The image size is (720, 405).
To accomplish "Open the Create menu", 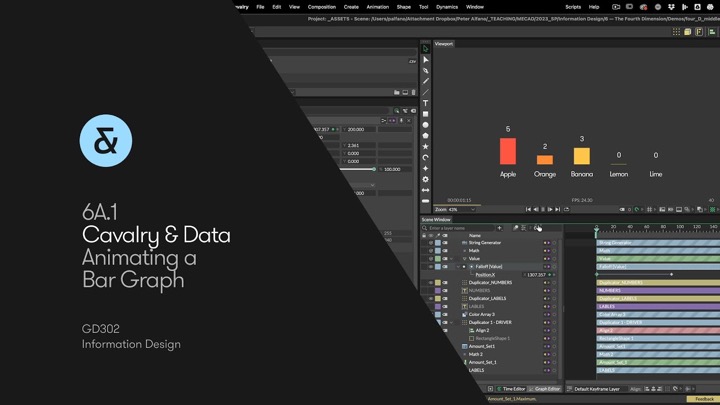I will [x=351, y=7].
